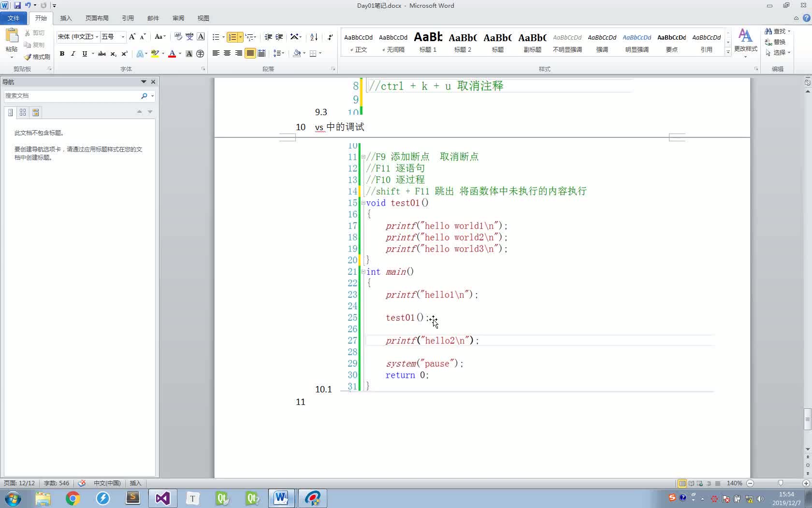This screenshot has width=812, height=508.
Task: Click the Character Shading icon
Action: (189, 54)
